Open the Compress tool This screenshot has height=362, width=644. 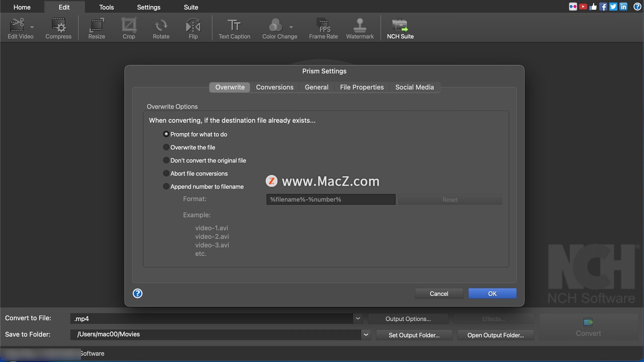(58, 28)
